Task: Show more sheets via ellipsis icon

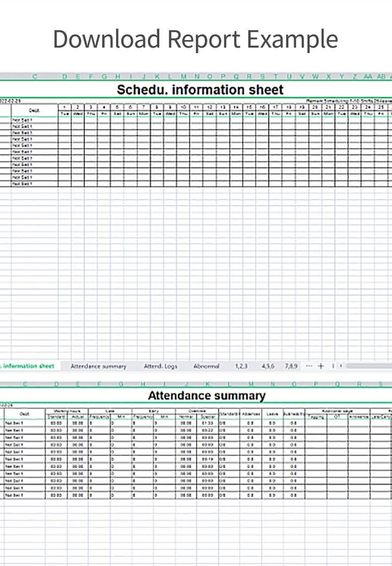Action: click(309, 366)
